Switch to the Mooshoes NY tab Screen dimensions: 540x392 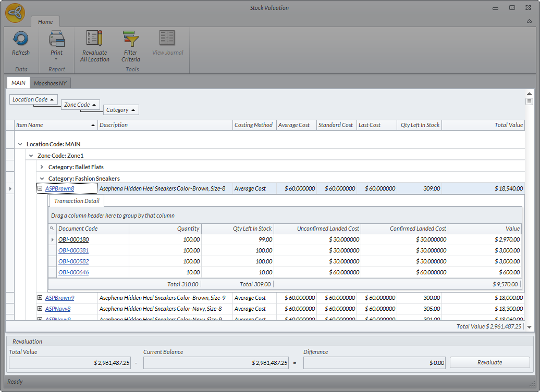50,83
